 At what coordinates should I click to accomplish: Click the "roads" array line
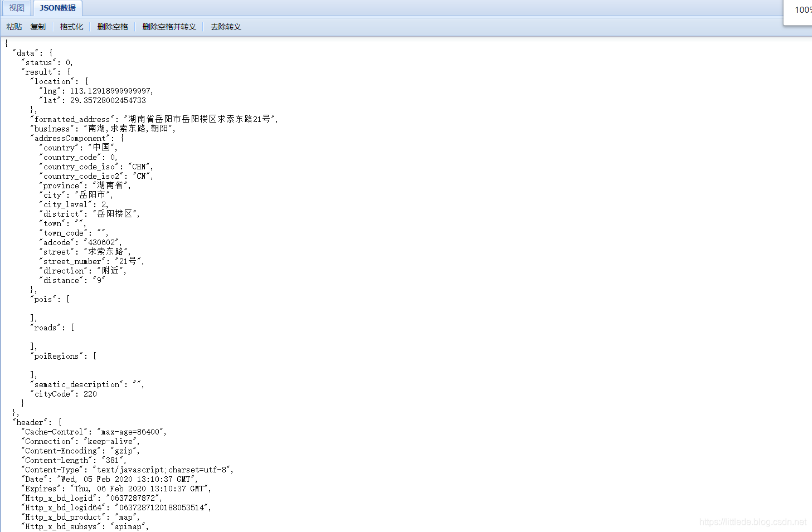pyautogui.click(x=52, y=328)
